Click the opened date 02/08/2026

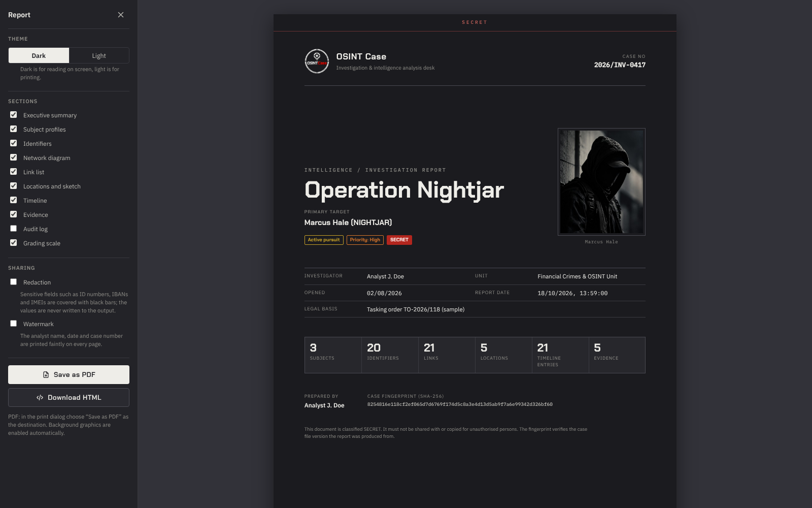click(x=384, y=293)
